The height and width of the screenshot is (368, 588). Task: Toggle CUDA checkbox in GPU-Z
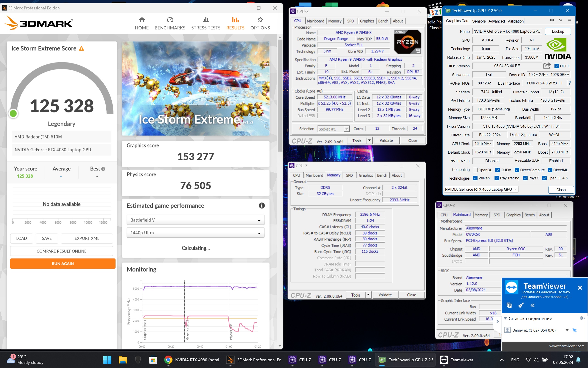pyautogui.click(x=497, y=170)
